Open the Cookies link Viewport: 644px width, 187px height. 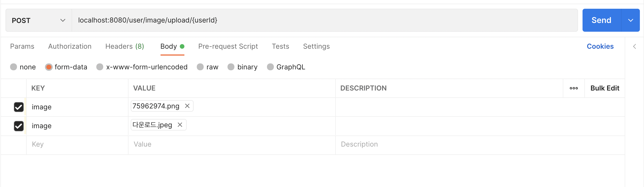[x=600, y=46]
